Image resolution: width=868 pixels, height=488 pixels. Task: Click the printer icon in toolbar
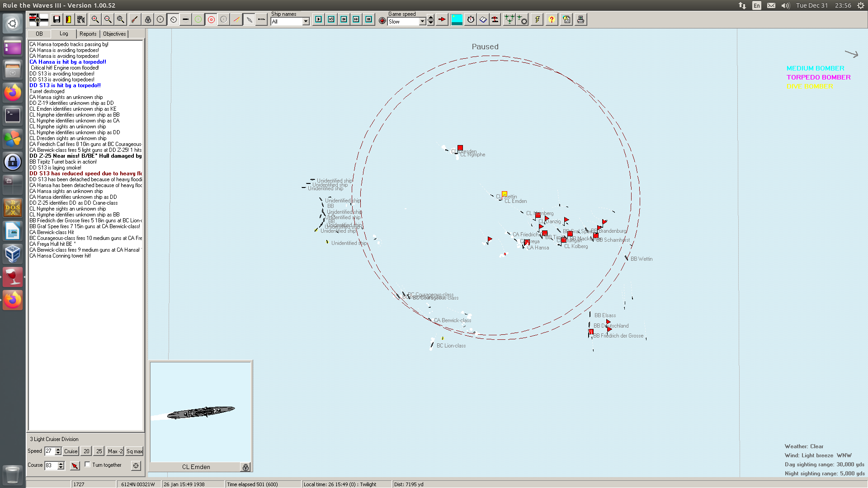click(x=580, y=19)
